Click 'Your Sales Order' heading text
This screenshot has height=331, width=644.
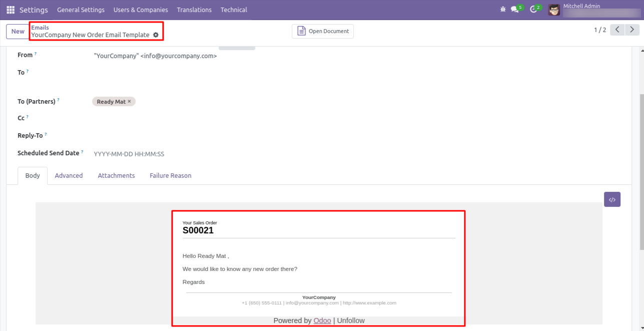(x=200, y=223)
